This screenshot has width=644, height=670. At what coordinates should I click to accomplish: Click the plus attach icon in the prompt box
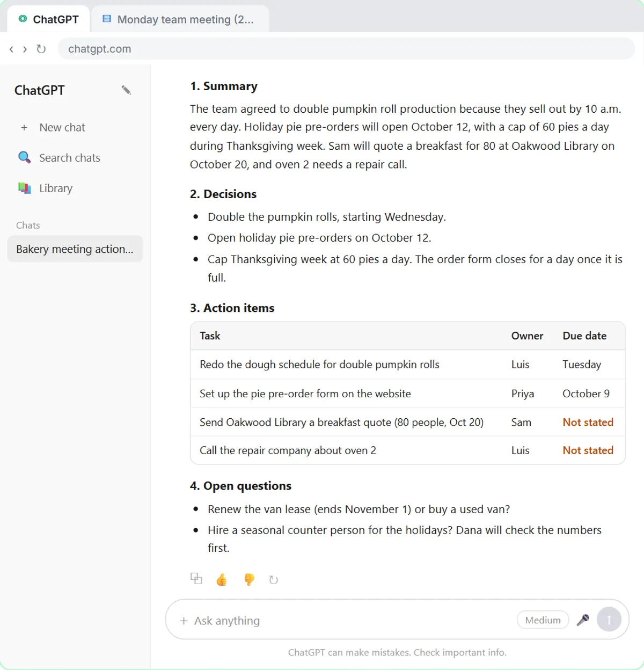point(184,621)
